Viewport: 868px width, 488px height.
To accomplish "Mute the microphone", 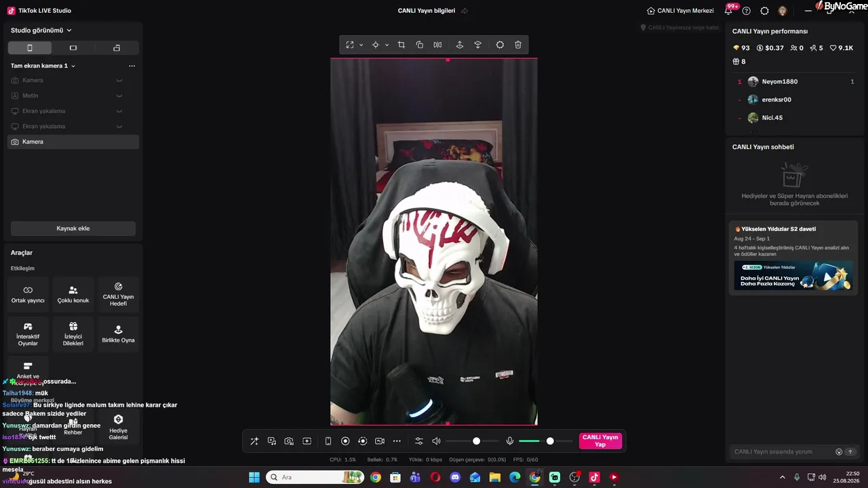I will pyautogui.click(x=510, y=441).
